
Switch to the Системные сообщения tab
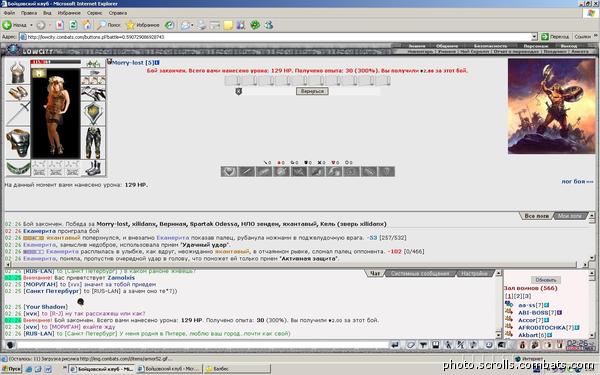click(420, 273)
